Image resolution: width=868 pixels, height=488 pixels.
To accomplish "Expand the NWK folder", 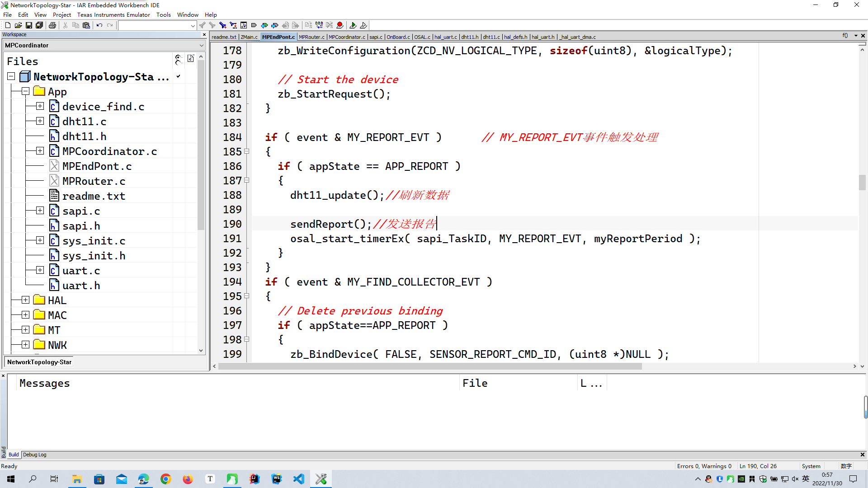I will (26, 345).
